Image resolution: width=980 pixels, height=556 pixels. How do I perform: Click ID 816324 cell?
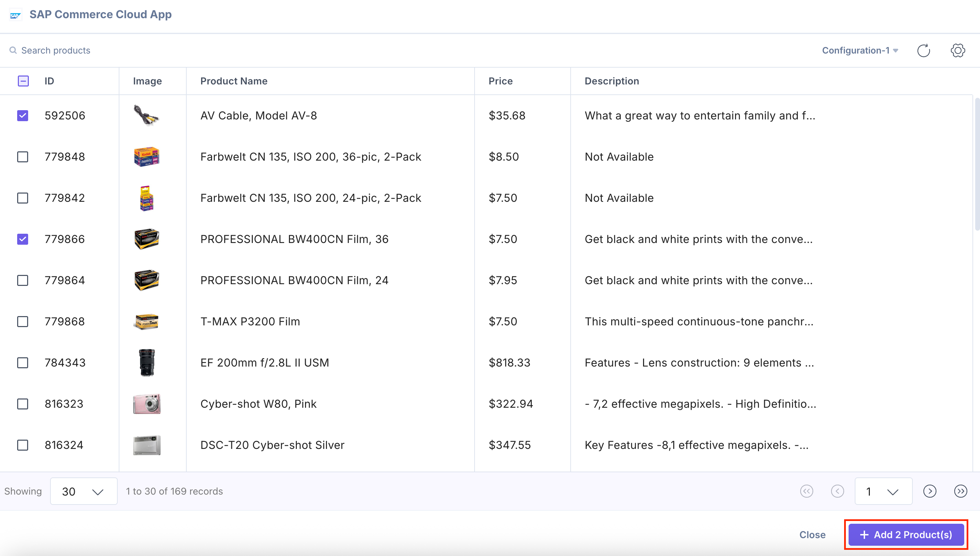(x=64, y=445)
